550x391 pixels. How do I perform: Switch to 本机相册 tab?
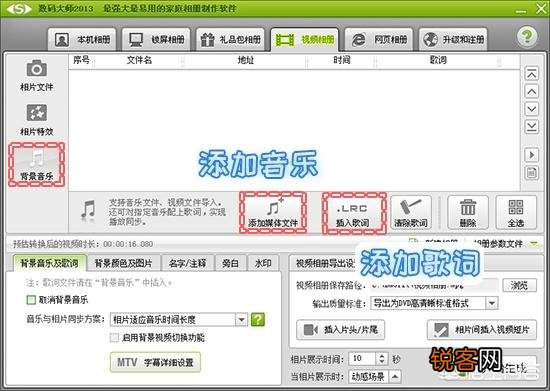(82, 40)
